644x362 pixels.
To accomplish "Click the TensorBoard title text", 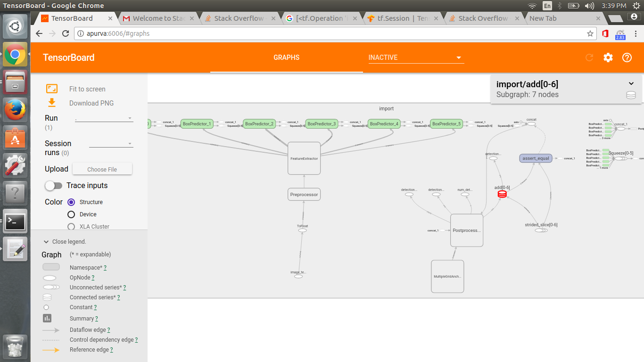I will pos(69,58).
